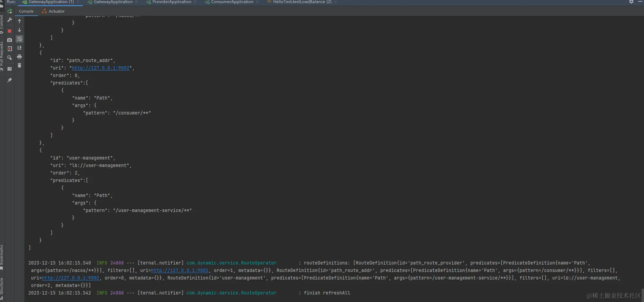The width and height of the screenshot is (644, 302).
Task: Switch to the Actuator tab
Action: (x=53, y=11)
